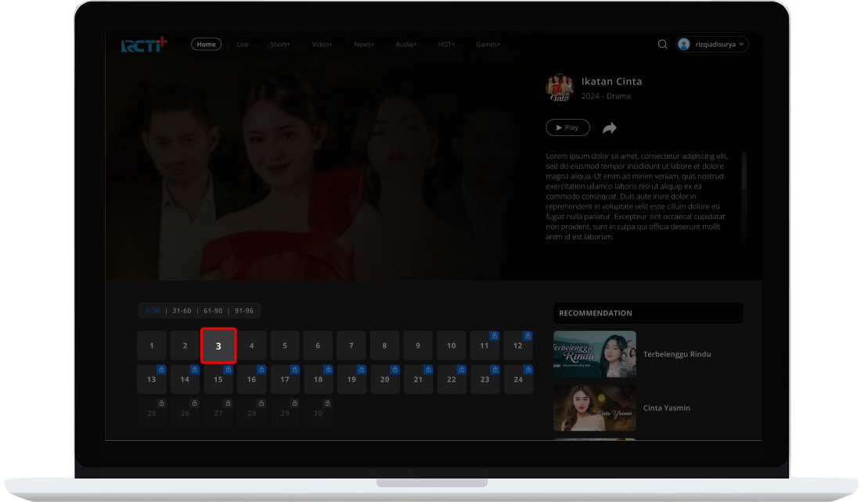The image size is (868, 502).
Task: Select locked episode 24
Action: [x=518, y=379]
